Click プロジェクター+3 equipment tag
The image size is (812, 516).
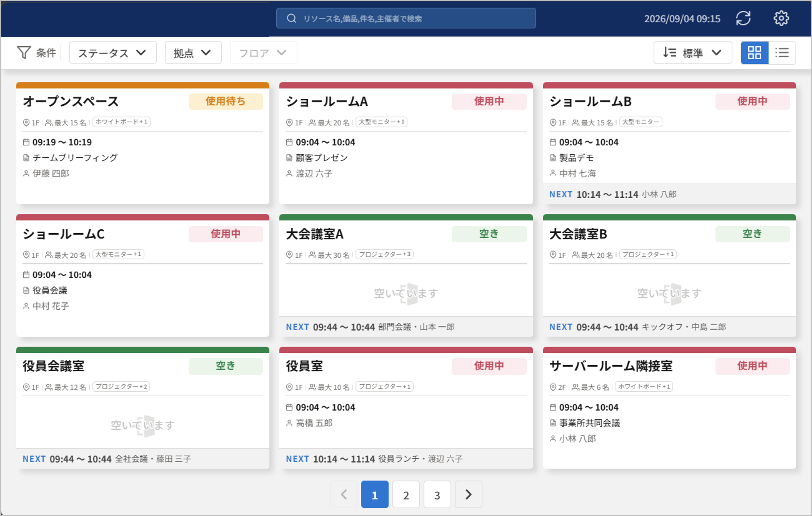point(385,254)
